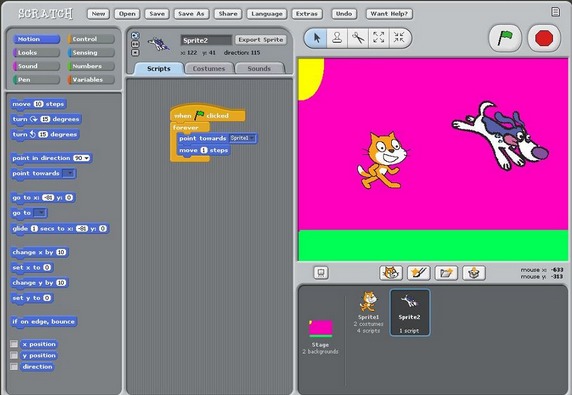
Task: Set rotation style to can rotate
Action: 135,35
